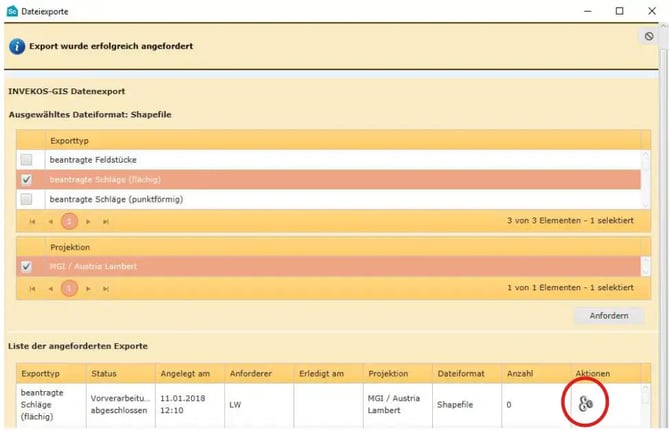
Task: Click the 'Shapefile' cell in export list
Action: click(467, 405)
